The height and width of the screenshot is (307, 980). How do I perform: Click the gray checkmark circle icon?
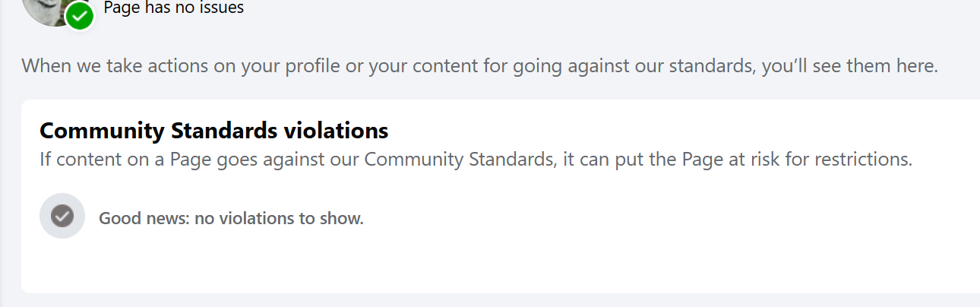[62, 217]
